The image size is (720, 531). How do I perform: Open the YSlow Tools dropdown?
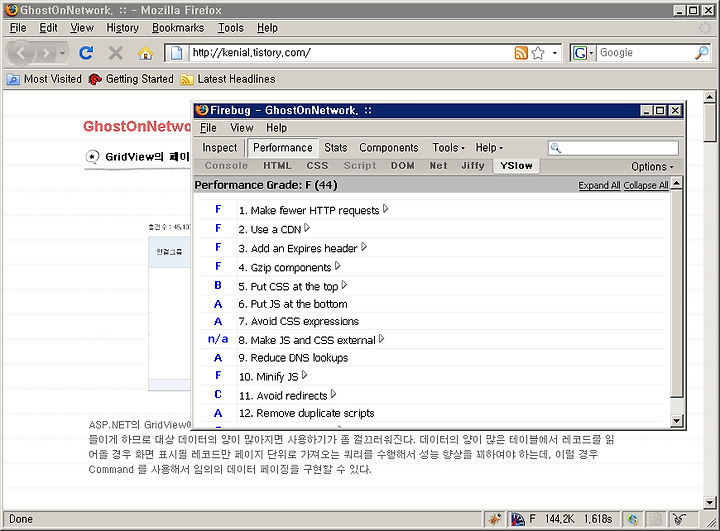449,148
